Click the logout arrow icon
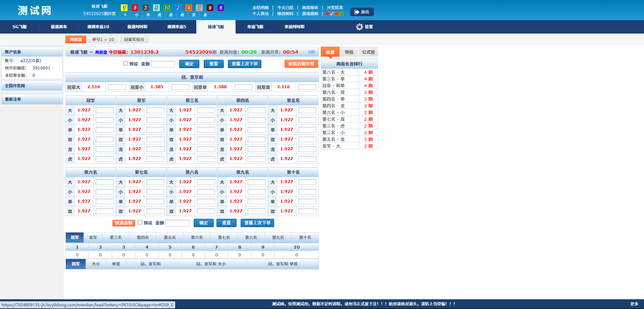The image size is (644, 309). pos(356,12)
